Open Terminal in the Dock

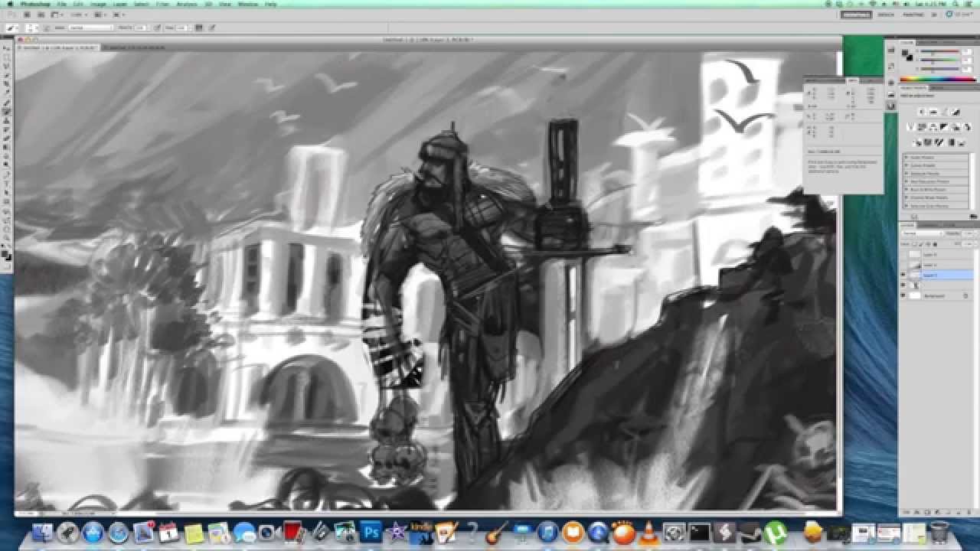click(699, 532)
